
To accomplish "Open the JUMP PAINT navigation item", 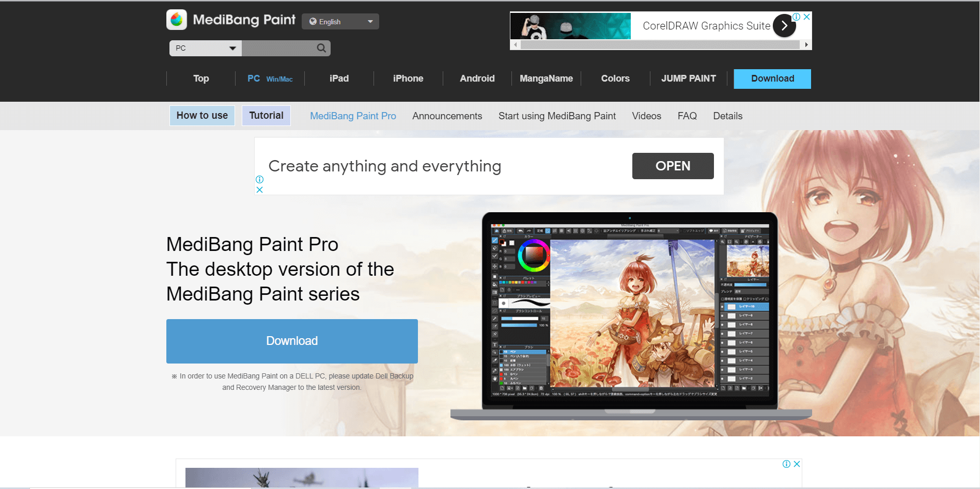I will (689, 78).
